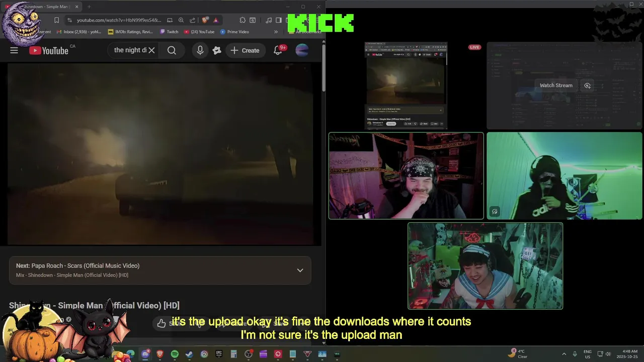Expand the Next: Papa Roach queue panel
Viewport: 644px width, 362px height.
click(x=300, y=270)
